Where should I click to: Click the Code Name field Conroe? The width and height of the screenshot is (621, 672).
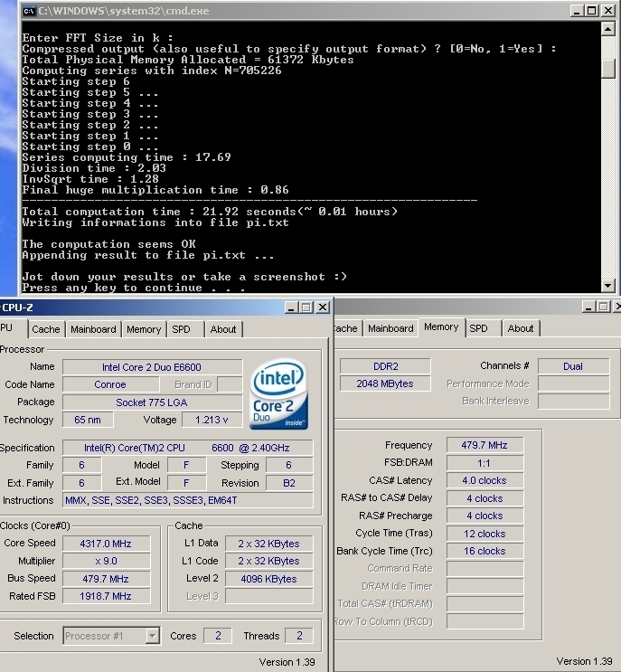[110, 384]
